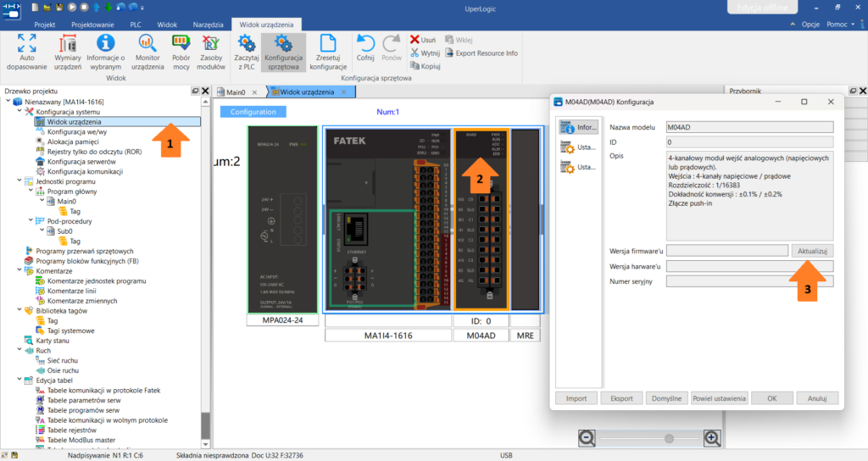
Task: Select Konfiguracja we/wy tree item
Action: tap(77, 131)
